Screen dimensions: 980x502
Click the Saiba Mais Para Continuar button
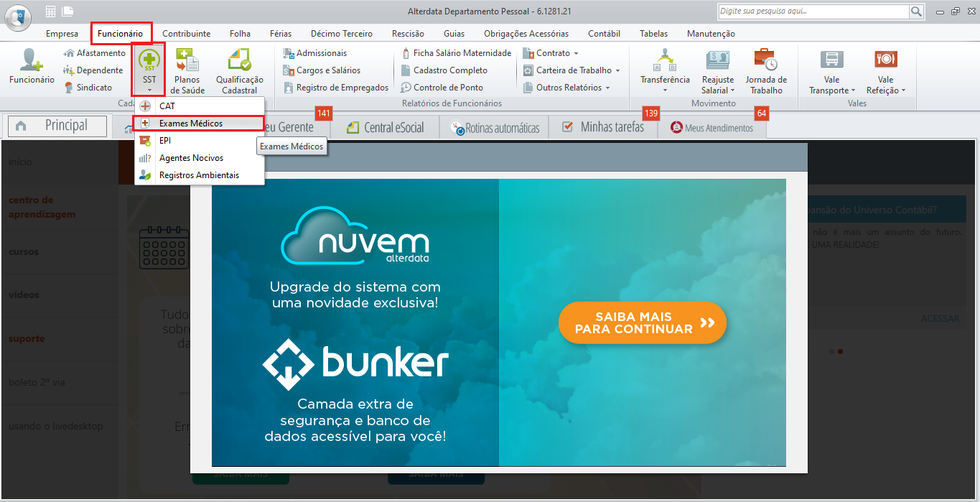pyautogui.click(x=643, y=322)
